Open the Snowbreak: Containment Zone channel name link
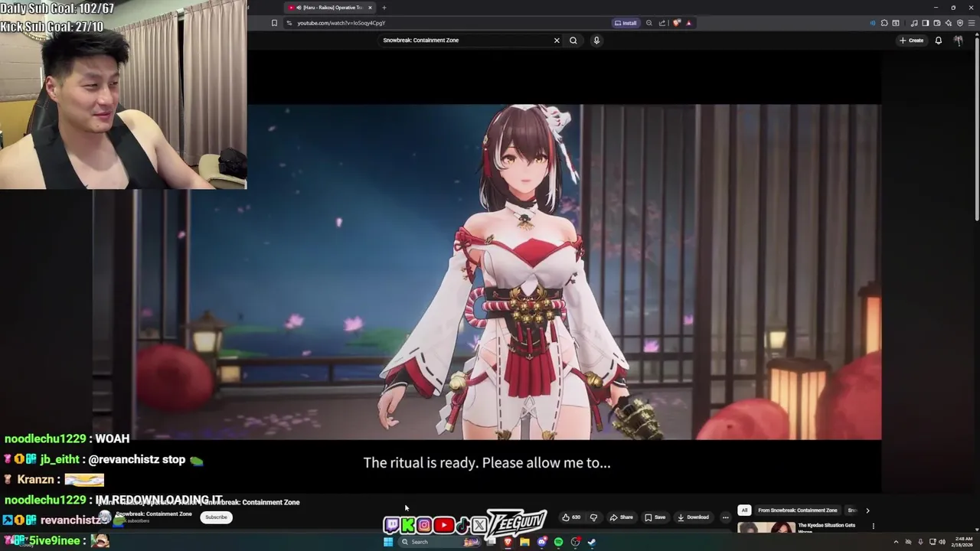 154,514
